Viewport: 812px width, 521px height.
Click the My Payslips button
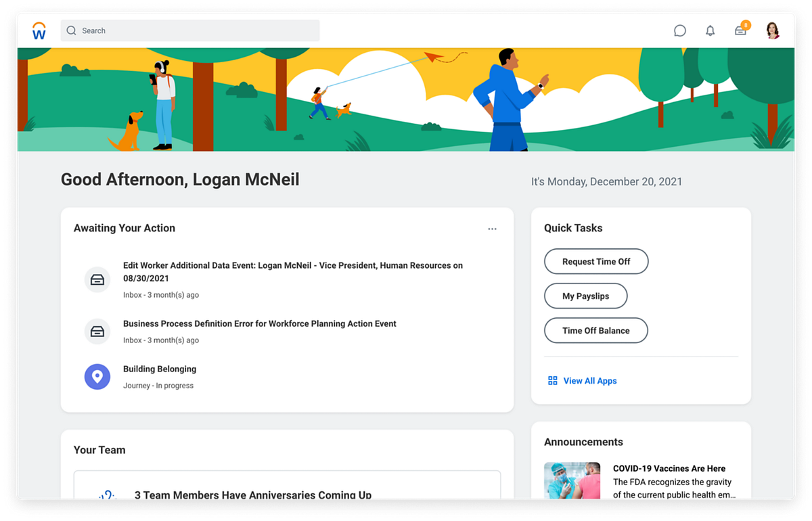pyautogui.click(x=586, y=296)
